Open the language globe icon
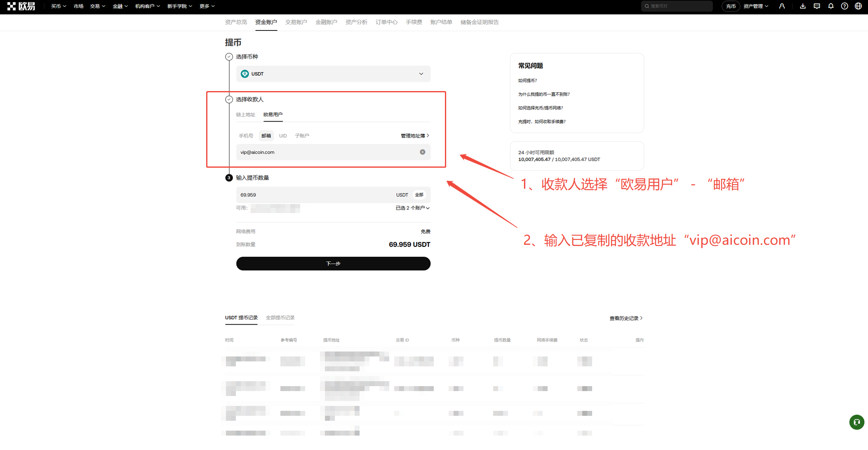The image size is (868, 450). (858, 6)
